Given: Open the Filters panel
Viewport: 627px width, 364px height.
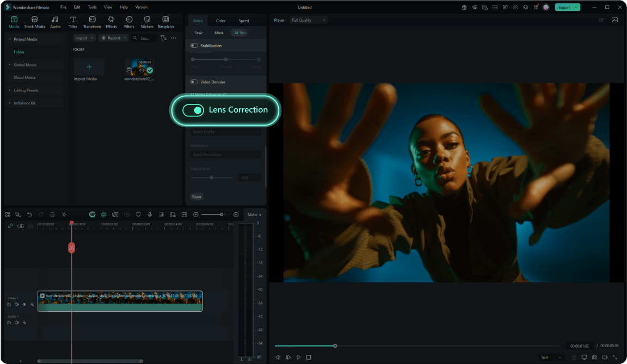Looking at the screenshot, I should (x=129, y=22).
